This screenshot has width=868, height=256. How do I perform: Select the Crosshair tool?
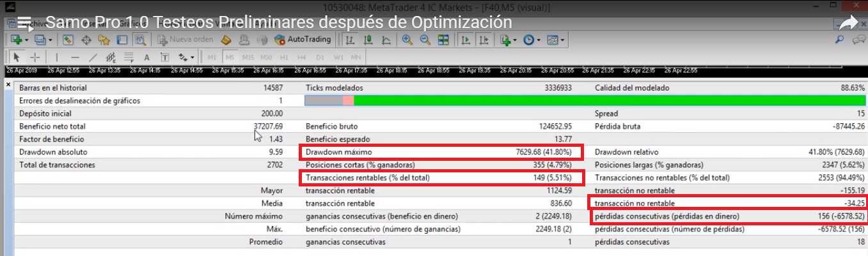click(35, 57)
